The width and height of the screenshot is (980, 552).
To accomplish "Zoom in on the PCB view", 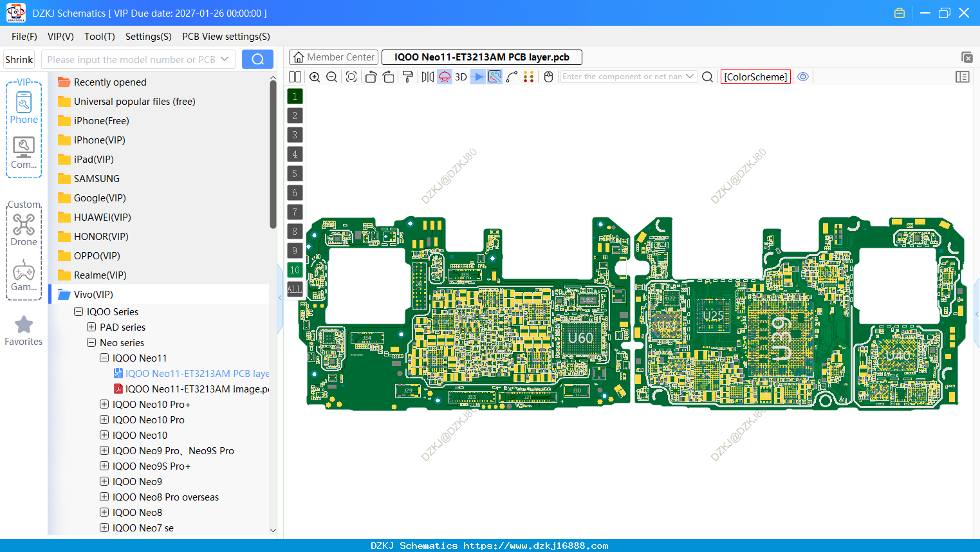I will (x=315, y=77).
